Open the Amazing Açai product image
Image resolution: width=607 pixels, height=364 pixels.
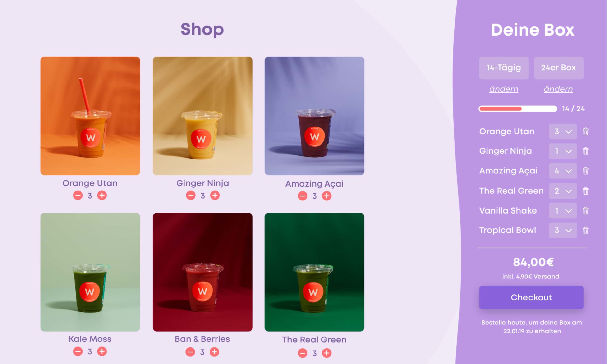coord(314,116)
